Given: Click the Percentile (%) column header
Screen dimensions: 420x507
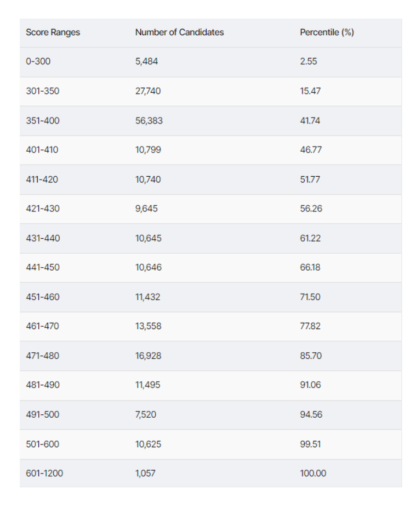Looking at the screenshot, I should click(x=327, y=32).
